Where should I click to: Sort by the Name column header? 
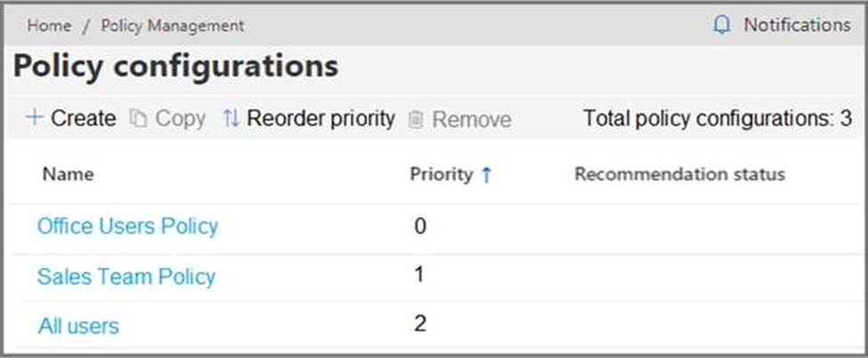(68, 174)
